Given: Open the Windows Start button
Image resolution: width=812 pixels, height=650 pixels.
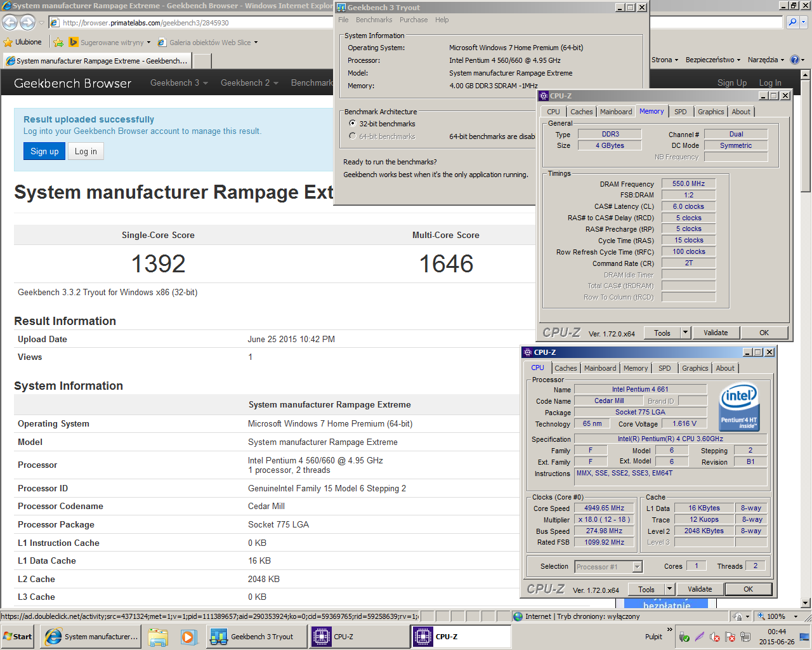Looking at the screenshot, I should pyautogui.click(x=18, y=637).
